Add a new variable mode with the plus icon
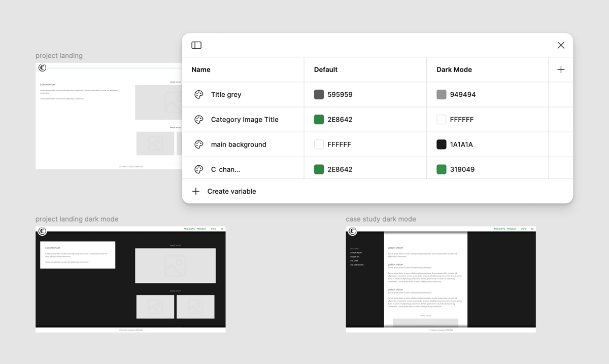Screen dimensions: 609x364 click(x=560, y=69)
